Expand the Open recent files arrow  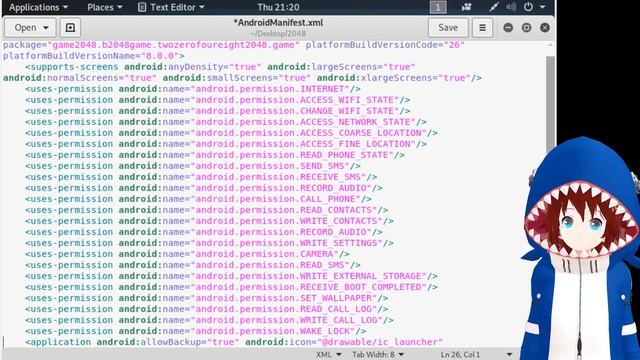(x=46, y=28)
